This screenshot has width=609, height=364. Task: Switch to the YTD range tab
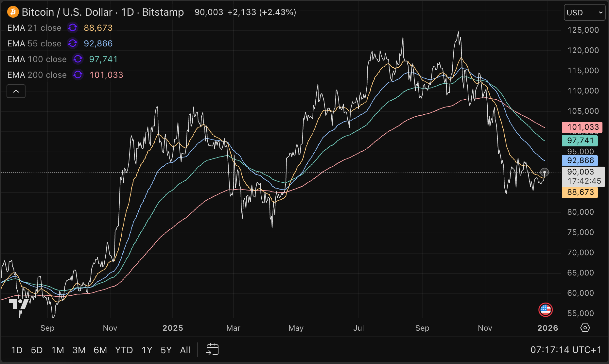[124, 350]
